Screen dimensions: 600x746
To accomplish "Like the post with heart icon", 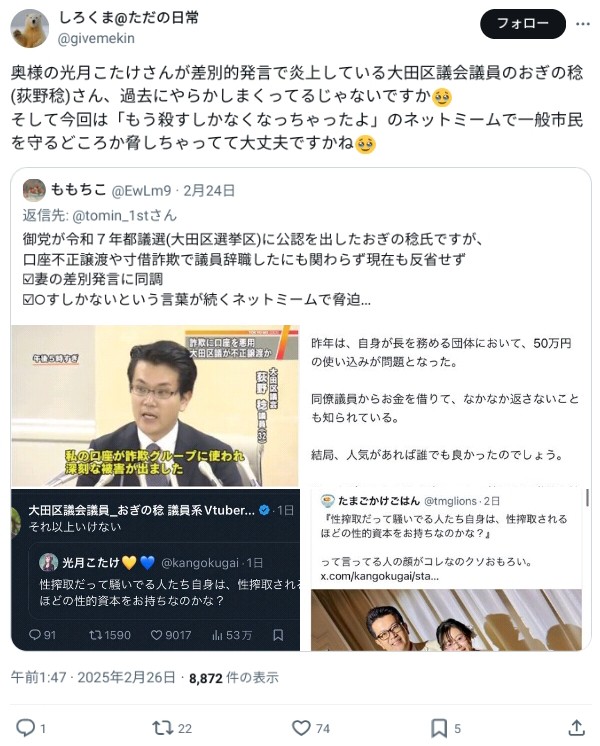I will (x=301, y=727).
